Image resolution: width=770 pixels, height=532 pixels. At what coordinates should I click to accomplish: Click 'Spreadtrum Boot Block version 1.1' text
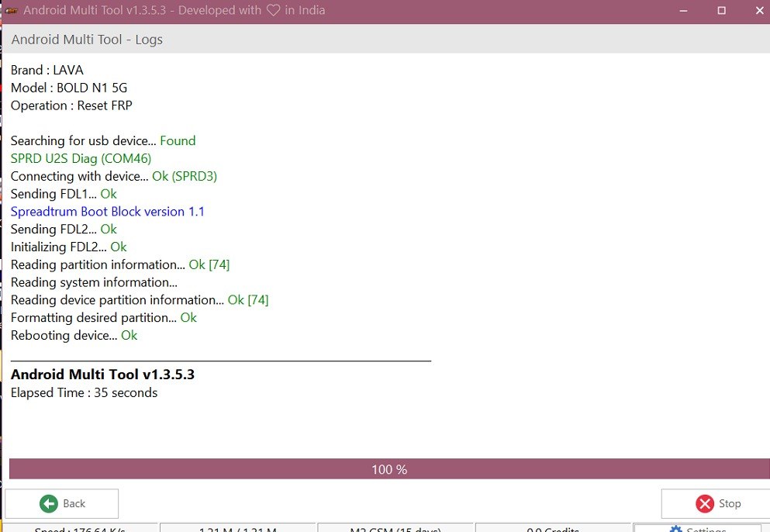tap(108, 212)
